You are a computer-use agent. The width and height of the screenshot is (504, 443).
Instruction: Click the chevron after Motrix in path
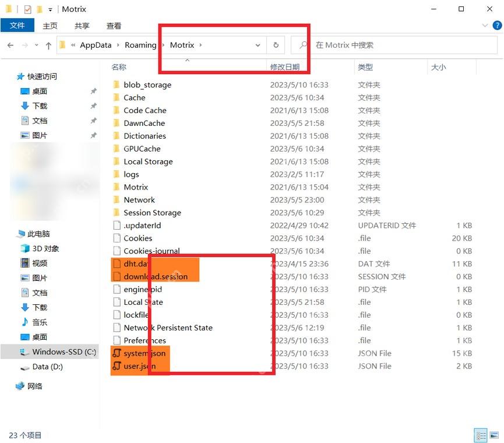[x=200, y=45]
